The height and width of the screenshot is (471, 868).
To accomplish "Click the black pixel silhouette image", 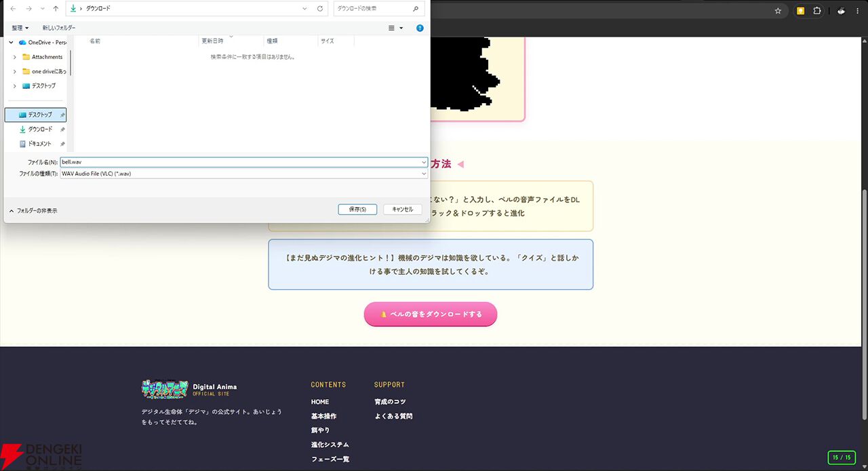I will [465, 75].
